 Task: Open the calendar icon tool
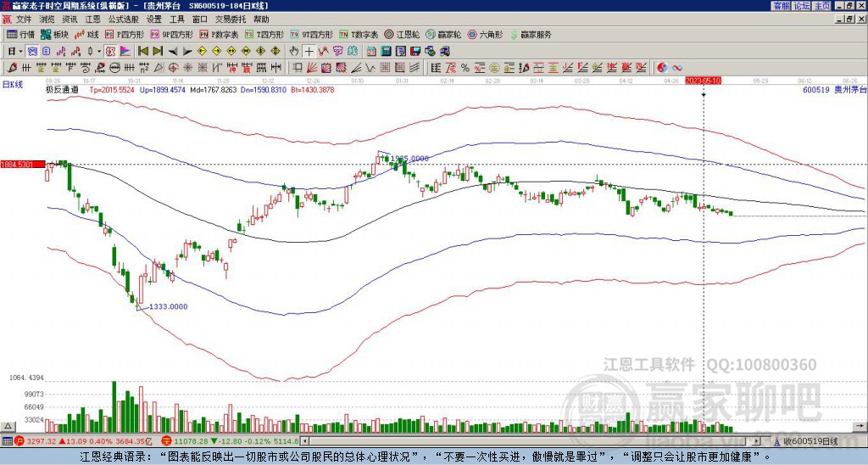[372, 52]
